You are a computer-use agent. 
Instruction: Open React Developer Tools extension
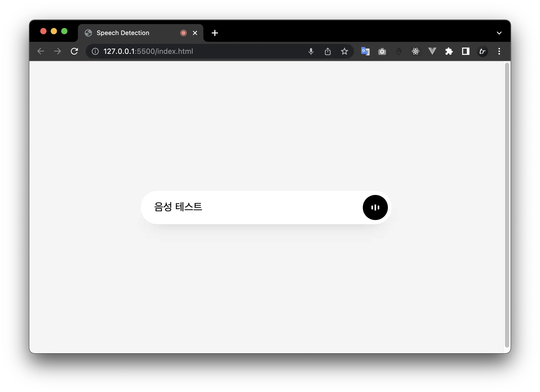(415, 51)
